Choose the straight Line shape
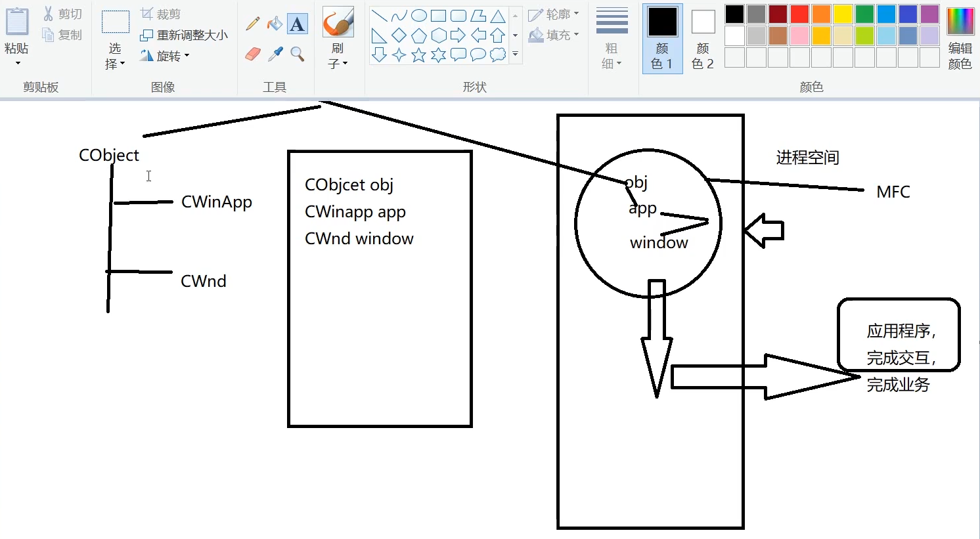Screen dimensions: 980x539 pos(379,16)
